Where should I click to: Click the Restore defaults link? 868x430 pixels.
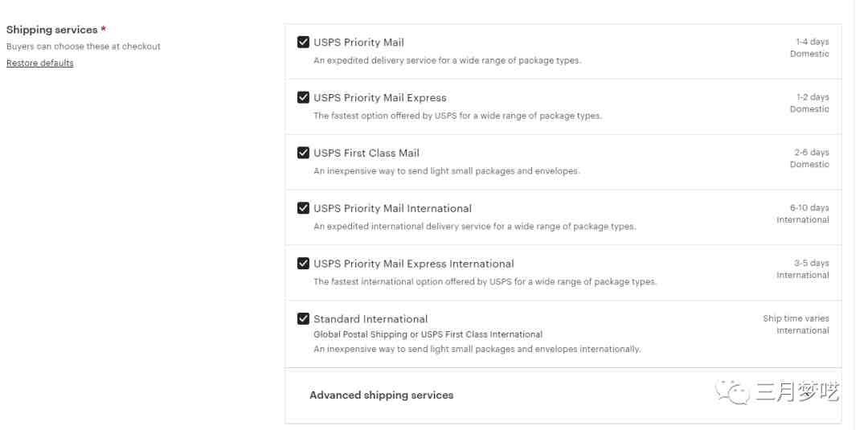pyautogui.click(x=39, y=63)
